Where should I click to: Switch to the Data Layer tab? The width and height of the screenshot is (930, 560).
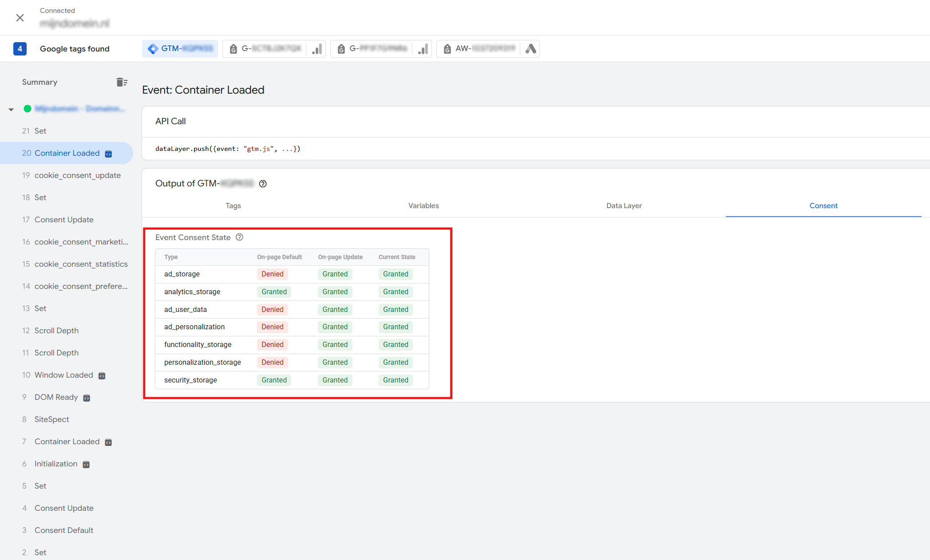[x=624, y=206]
